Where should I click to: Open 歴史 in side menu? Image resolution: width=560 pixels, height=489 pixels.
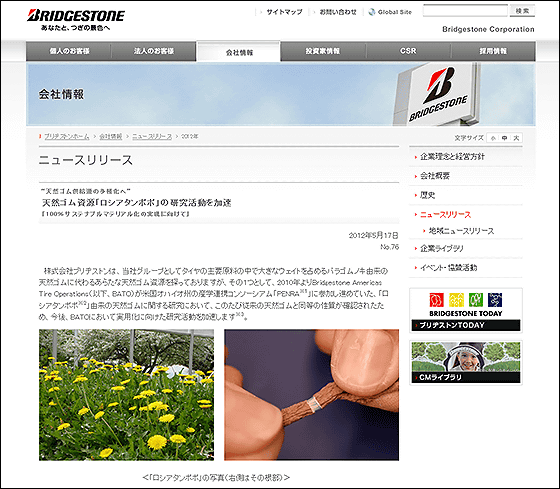coord(428,195)
